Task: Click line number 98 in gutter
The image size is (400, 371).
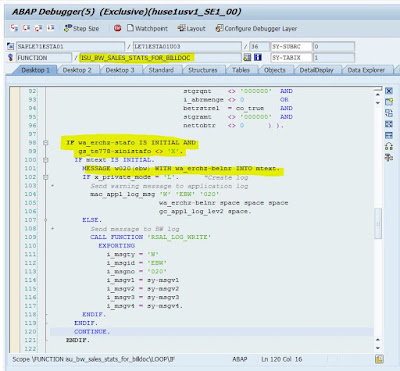Action: point(32,143)
